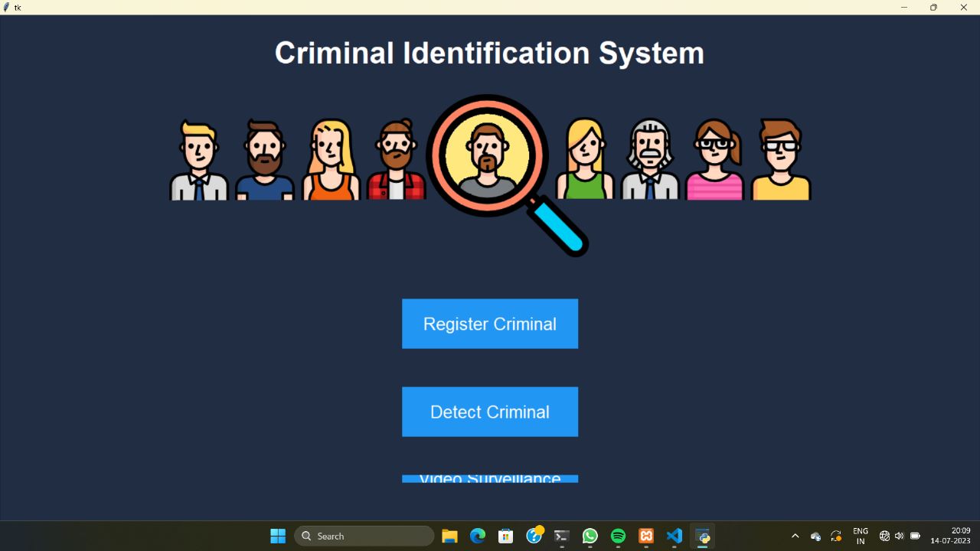Launch Microsoft Edge browser
The width and height of the screenshot is (980, 551).
477,536
